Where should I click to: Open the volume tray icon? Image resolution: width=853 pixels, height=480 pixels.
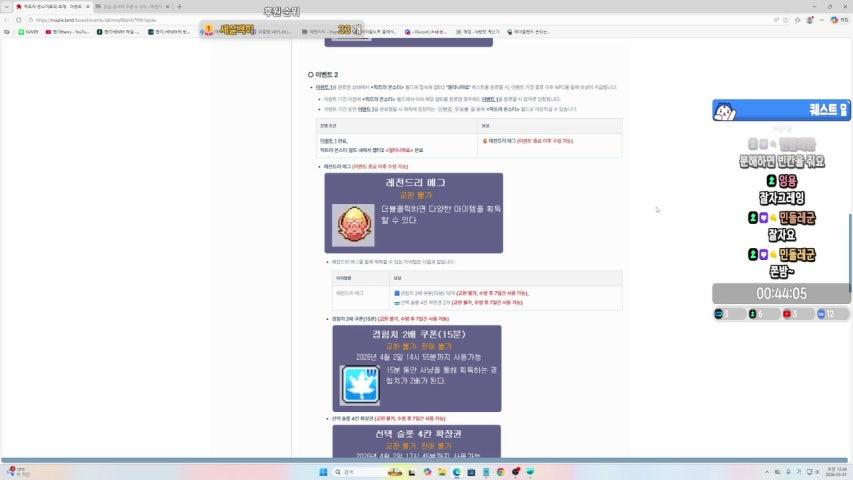coord(817,472)
